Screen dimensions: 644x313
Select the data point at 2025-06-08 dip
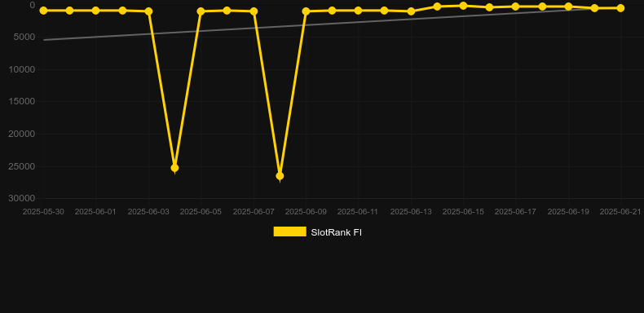coord(280,176)
